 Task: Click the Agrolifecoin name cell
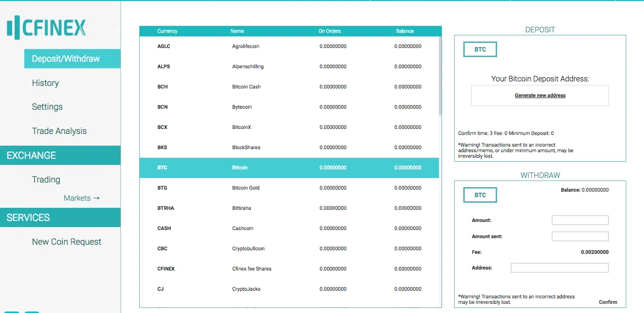pyautogui.click(x=246, y=47)
